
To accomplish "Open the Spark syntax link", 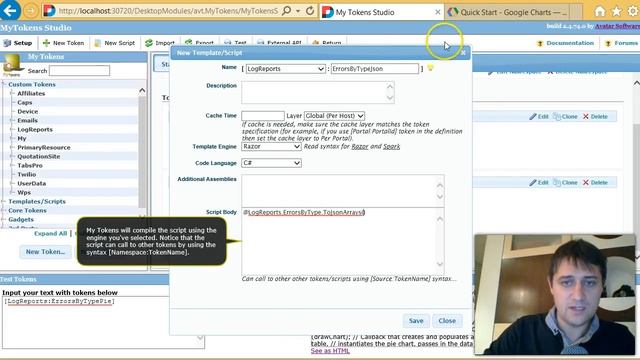I will pyautogui.click(x=391, y=147).
